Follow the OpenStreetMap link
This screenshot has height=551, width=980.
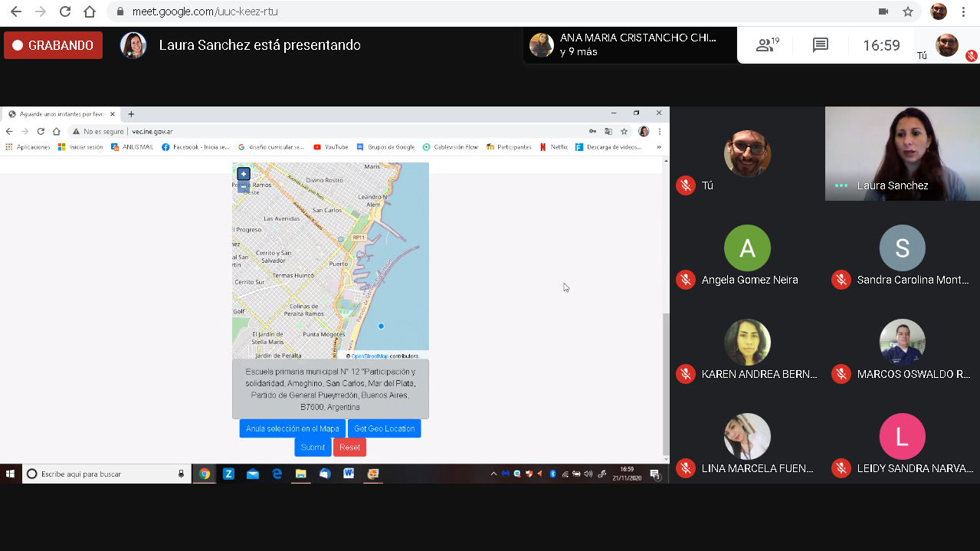click(369, 356)
